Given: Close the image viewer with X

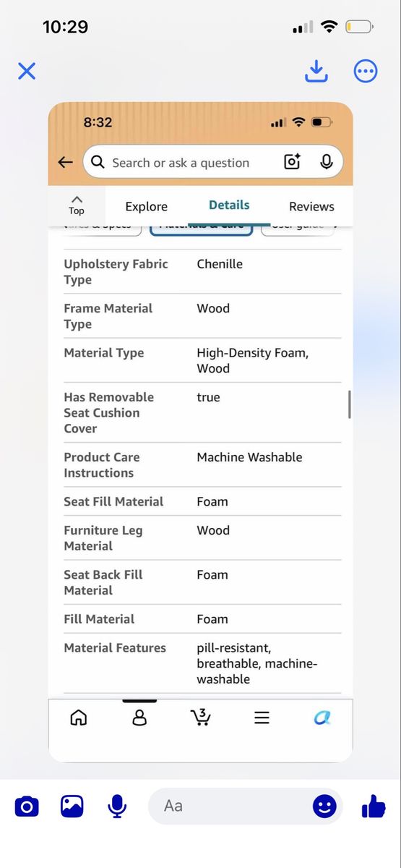Looking at the screenshot, I should (x=27, y=71).
